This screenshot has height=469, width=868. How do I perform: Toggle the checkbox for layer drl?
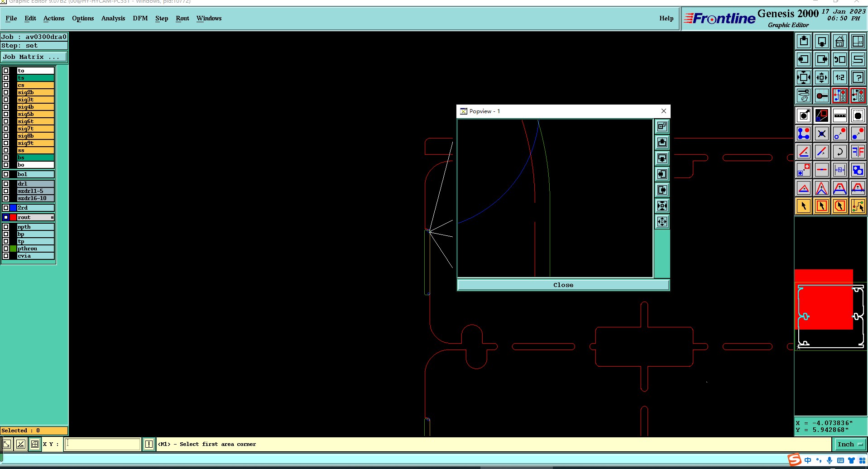6,184
